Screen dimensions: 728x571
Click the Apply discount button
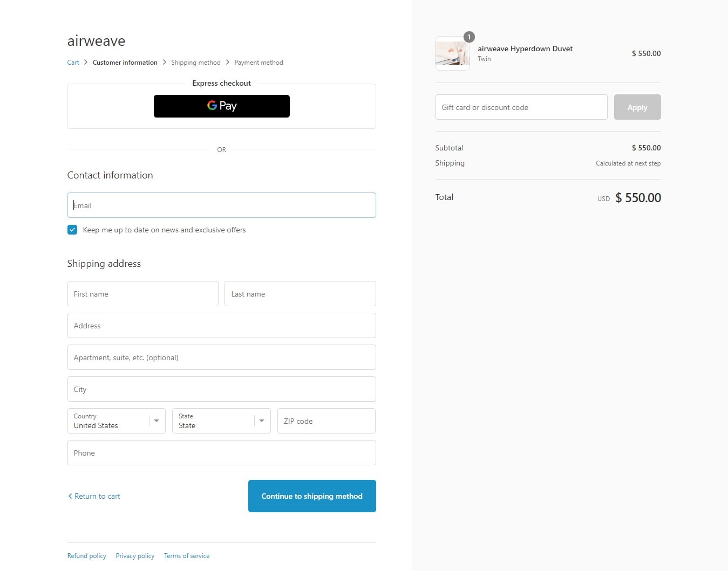(637, 107)
